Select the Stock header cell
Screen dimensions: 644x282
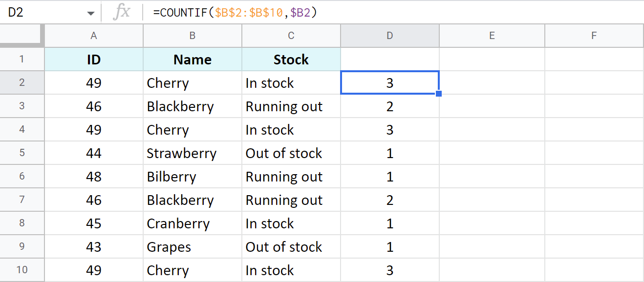pos(291,59)
